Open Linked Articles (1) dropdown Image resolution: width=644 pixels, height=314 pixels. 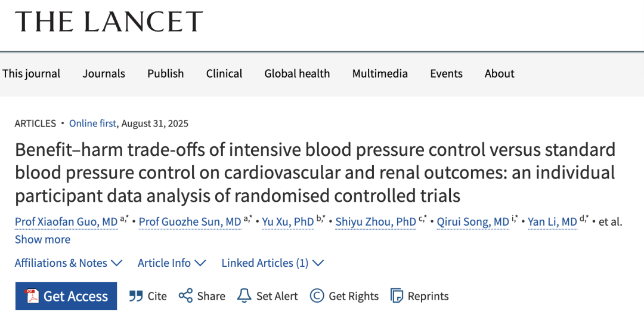coord(273,263)
